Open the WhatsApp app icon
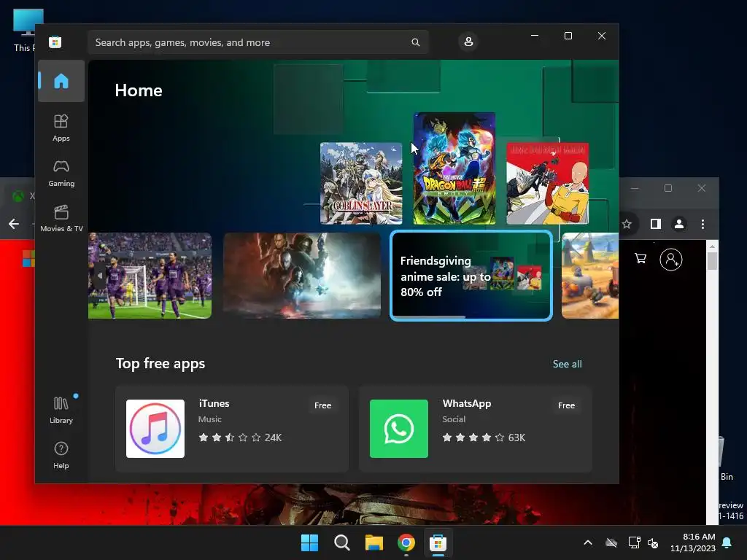Image resolution: width=747 pixels, height=560 pixels. (x=399, y=429)
